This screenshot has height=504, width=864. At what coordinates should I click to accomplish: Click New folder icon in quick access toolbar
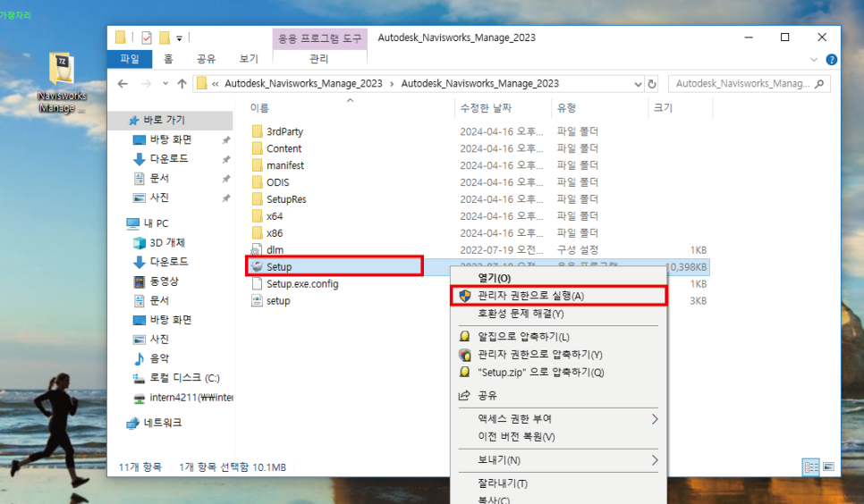click(165, 38)
